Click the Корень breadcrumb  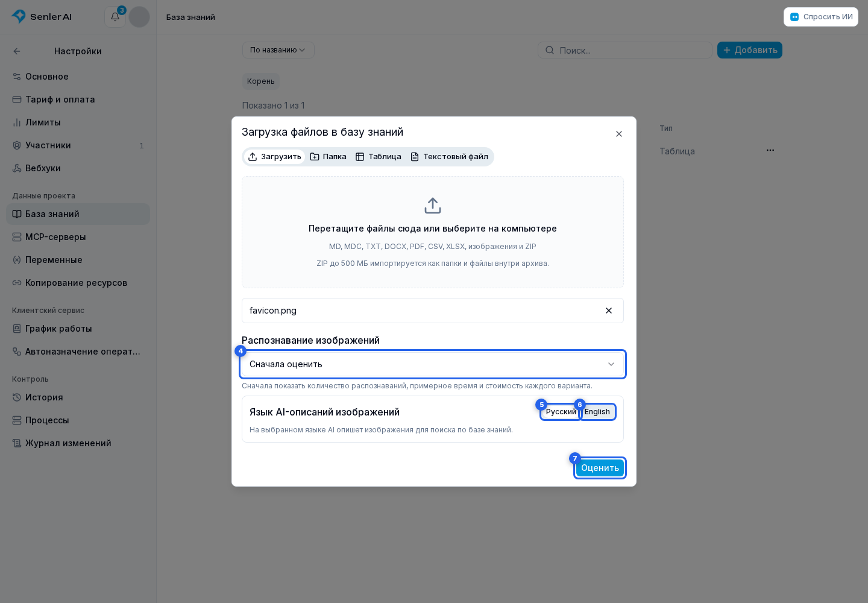pos(261,81)
